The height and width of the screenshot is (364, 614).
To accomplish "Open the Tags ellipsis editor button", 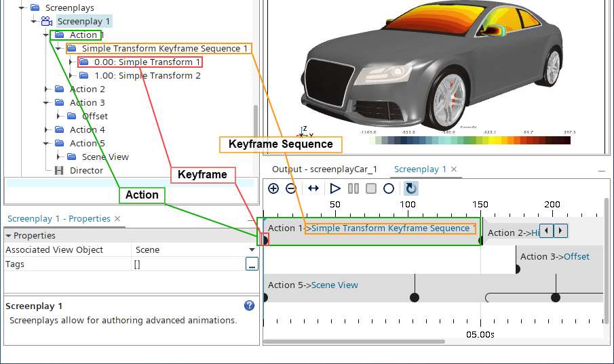I will [252, 264].
